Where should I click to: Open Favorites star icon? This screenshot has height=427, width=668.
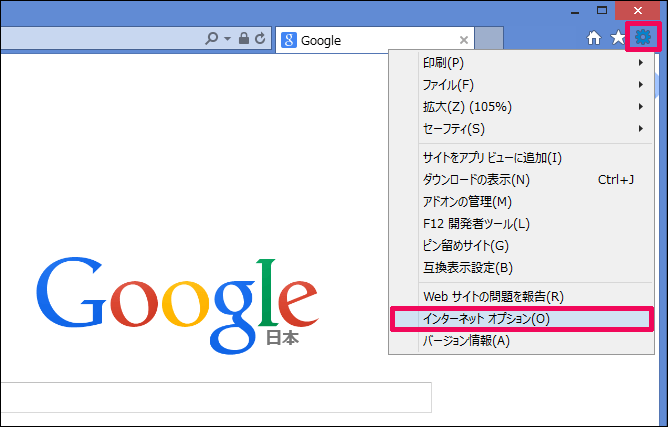coord(618,38)
